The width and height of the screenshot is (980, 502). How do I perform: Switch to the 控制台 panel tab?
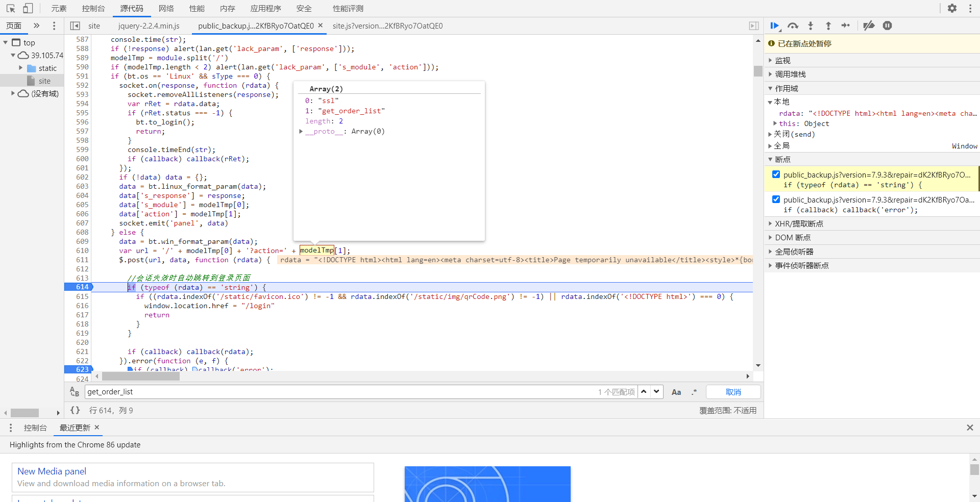tap(93, 8)
